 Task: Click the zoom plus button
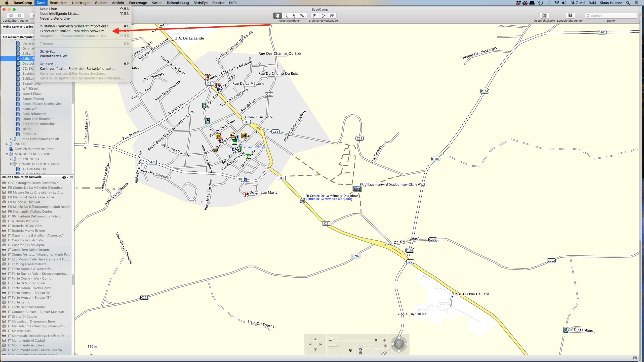(384, 340)
